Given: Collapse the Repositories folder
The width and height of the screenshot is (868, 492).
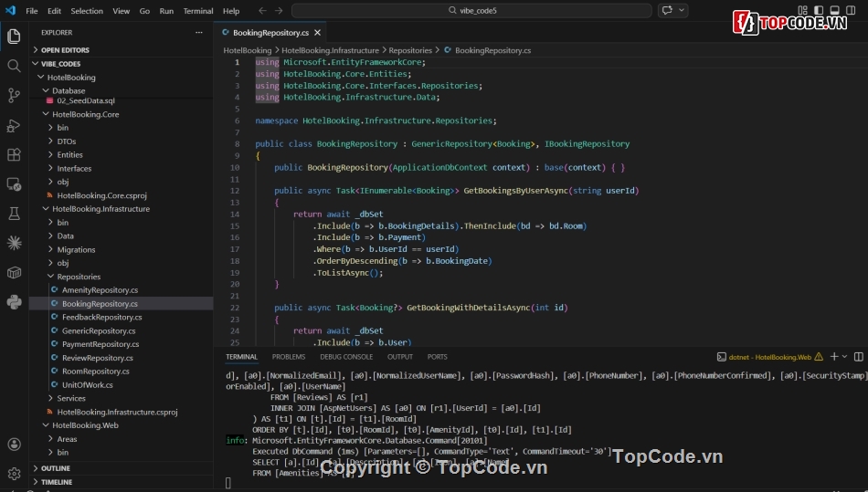Looking at the screenshot, I should (x=78, y=277).
